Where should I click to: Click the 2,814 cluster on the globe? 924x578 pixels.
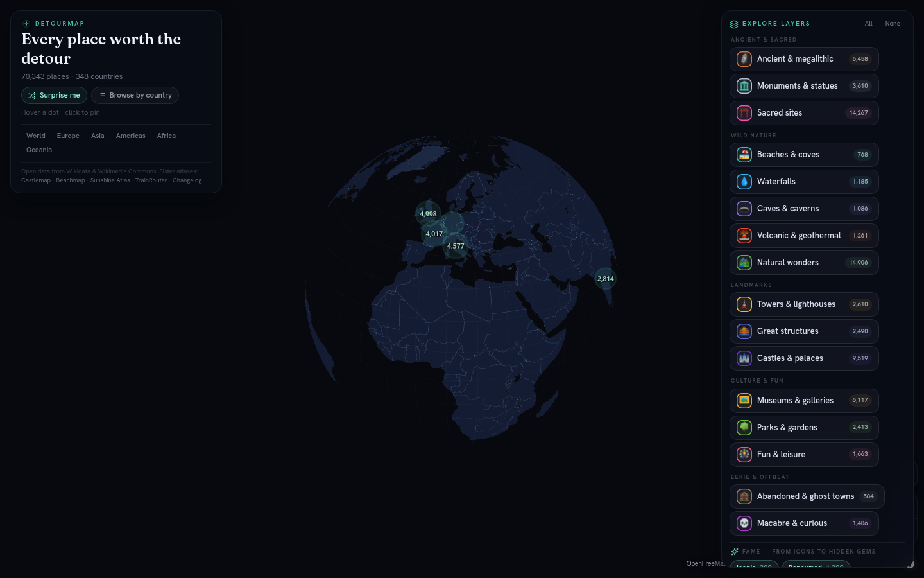tap(606, 279)
